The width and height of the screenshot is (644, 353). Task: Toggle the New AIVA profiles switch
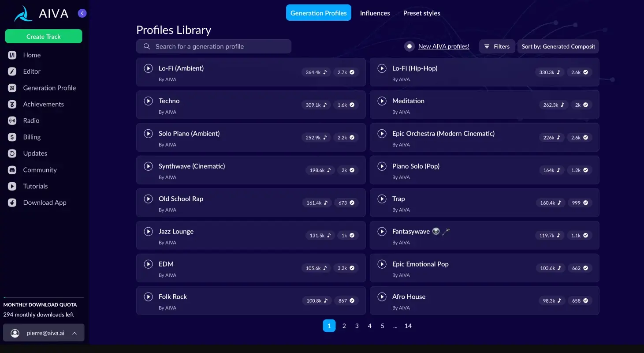[409, 46]
